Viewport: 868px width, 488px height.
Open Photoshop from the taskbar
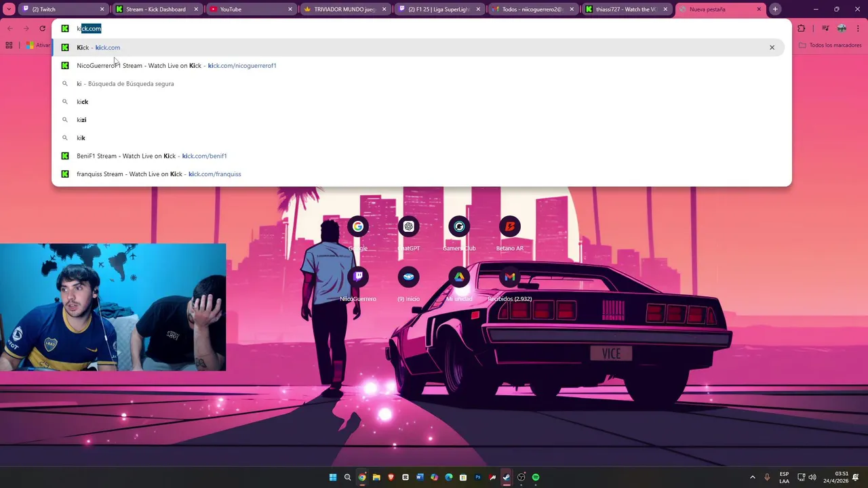coord(478,477)
